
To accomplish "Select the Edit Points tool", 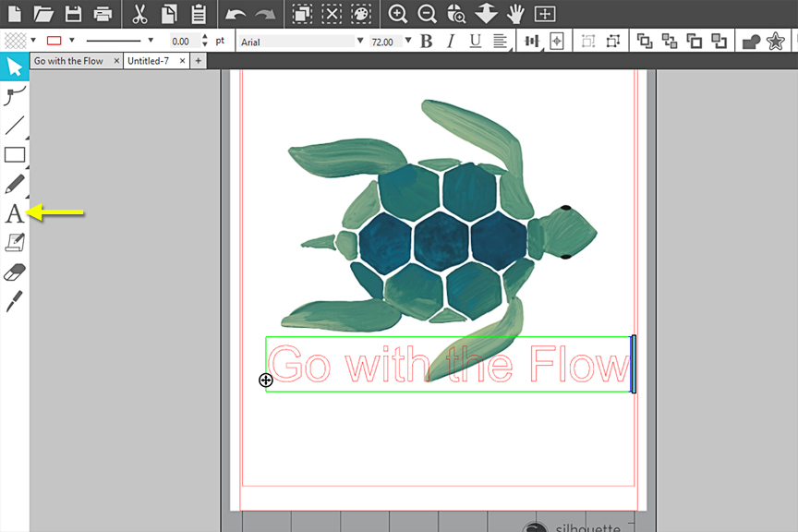I will point(15,96).
